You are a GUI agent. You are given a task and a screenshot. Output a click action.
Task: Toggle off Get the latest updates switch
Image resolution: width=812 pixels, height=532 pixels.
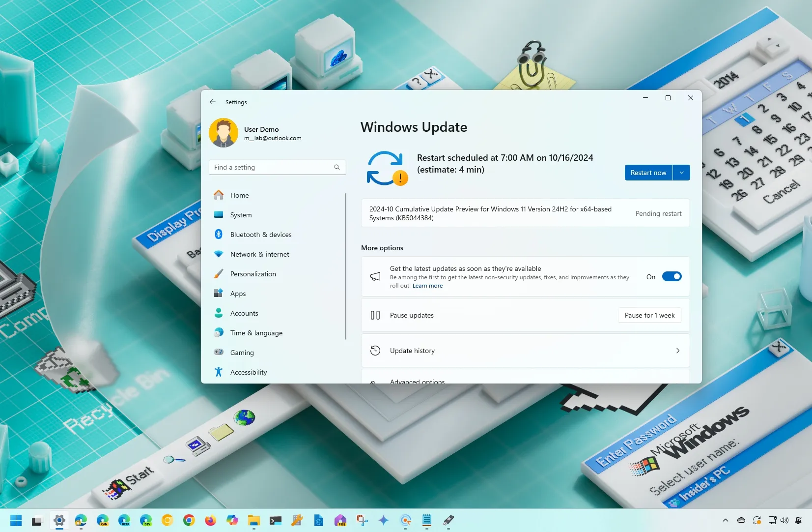(x=672, y=276)
